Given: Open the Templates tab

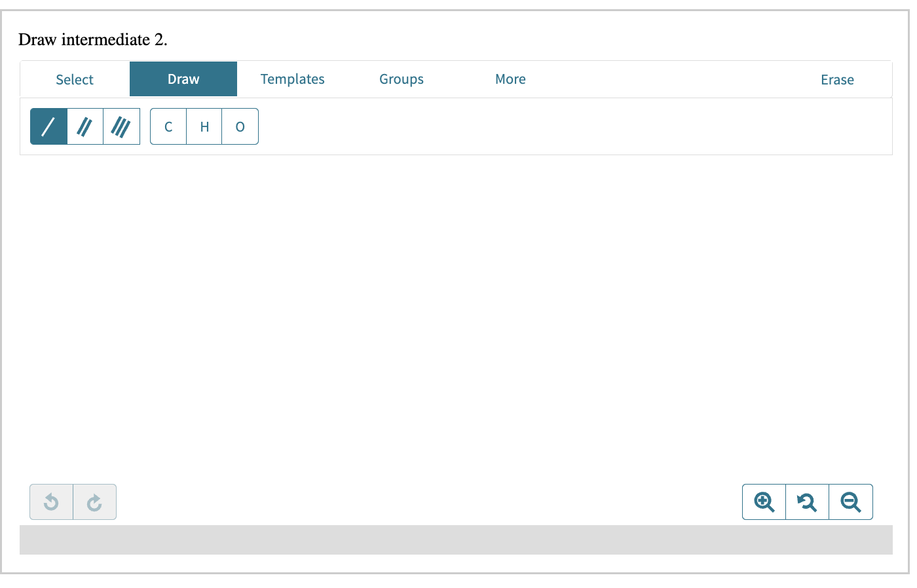Looking at the screenshot, I should [292, 79].
